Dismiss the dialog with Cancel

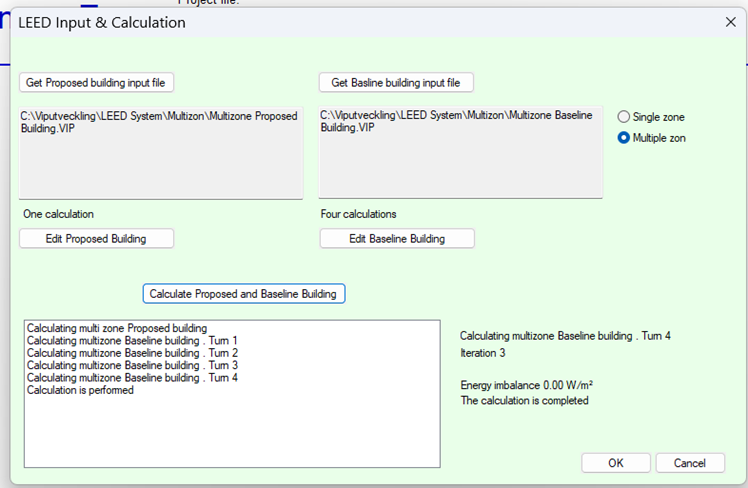click(x=690, y=463)
